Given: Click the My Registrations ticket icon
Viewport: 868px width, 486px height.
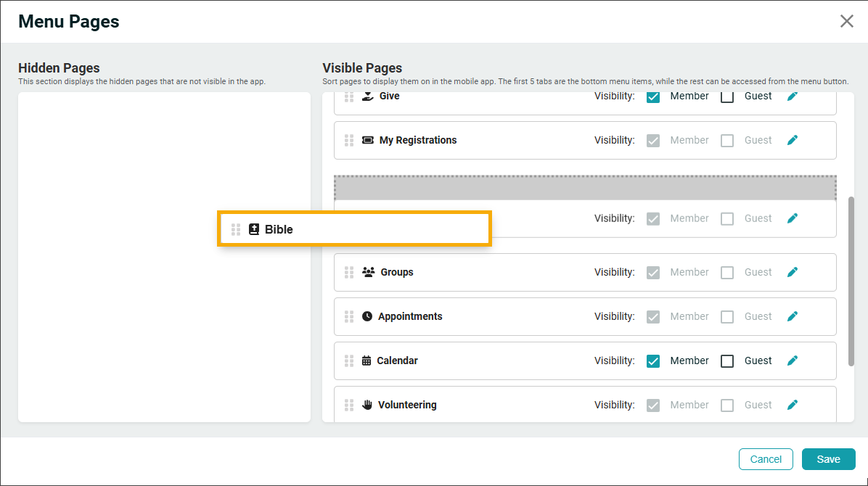Looking at the screenshot, I should 367,140.
